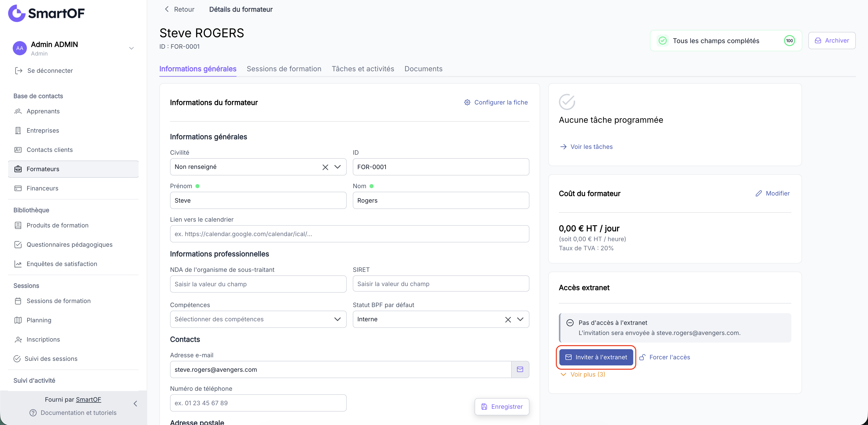Click Modifier in Coût du formateur
Viewport: 868px width, 425px height.
pyautogui.click(x=772, y=193)
